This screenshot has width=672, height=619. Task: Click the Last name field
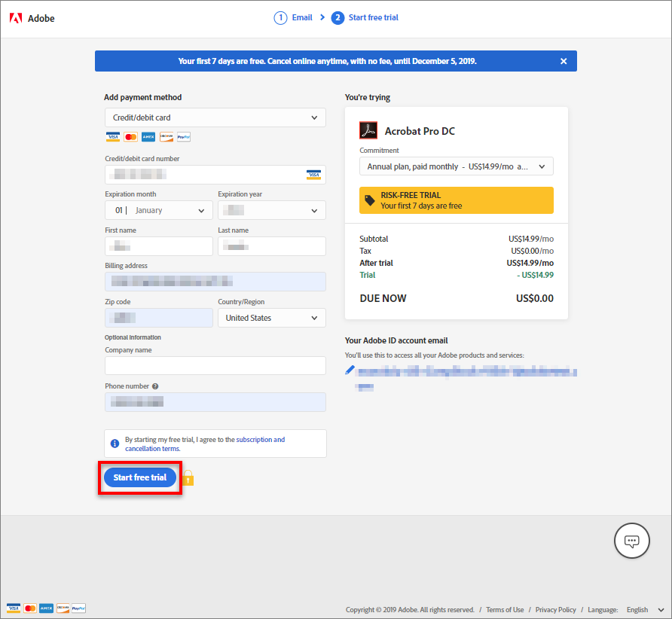(x=272, y=246)
